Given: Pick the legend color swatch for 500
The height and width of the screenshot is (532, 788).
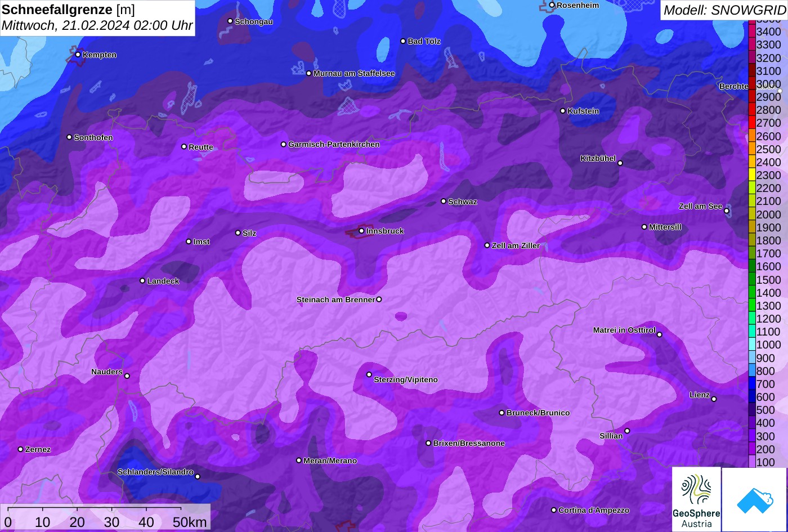Looking at the screenshot, I should point(752,409).
